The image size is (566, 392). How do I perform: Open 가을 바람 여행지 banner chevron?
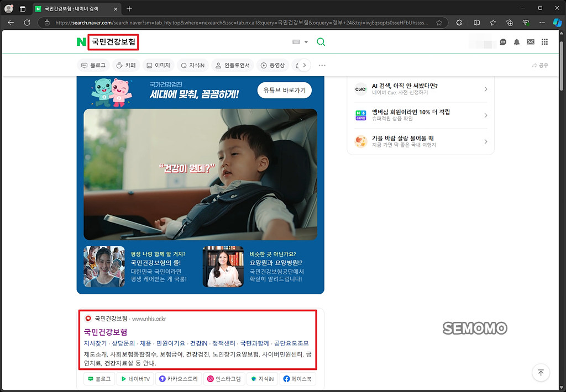click(485, 141)
